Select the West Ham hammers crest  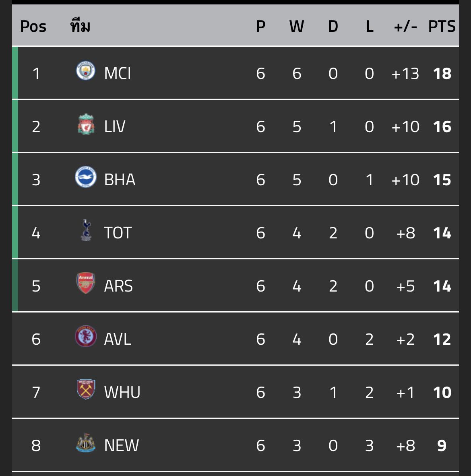[x=86, y=389]
